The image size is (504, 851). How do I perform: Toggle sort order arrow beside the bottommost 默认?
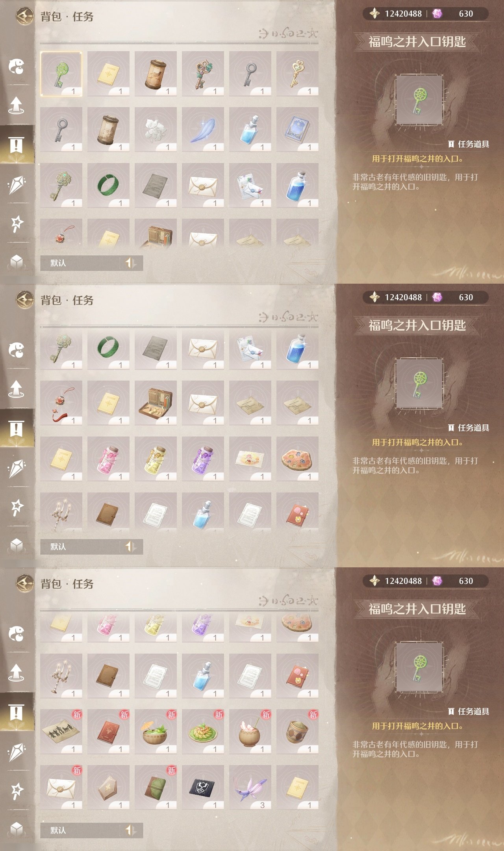click(x=131, y=830)
